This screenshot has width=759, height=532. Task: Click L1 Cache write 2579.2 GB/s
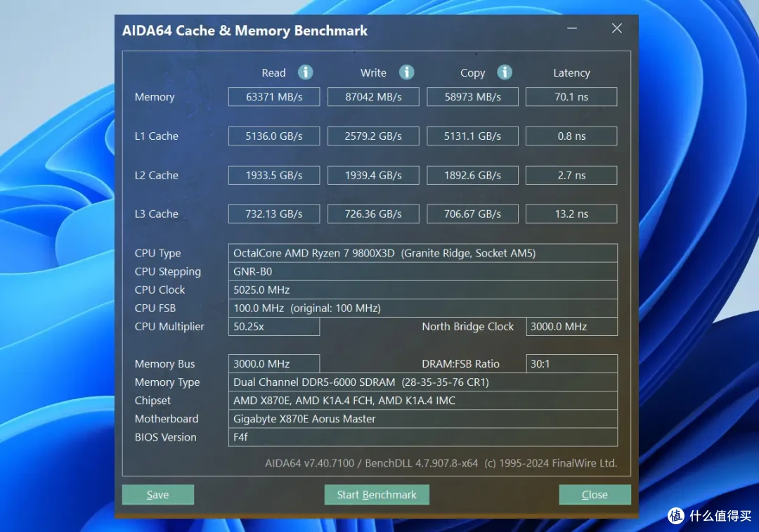click(373, 136)
